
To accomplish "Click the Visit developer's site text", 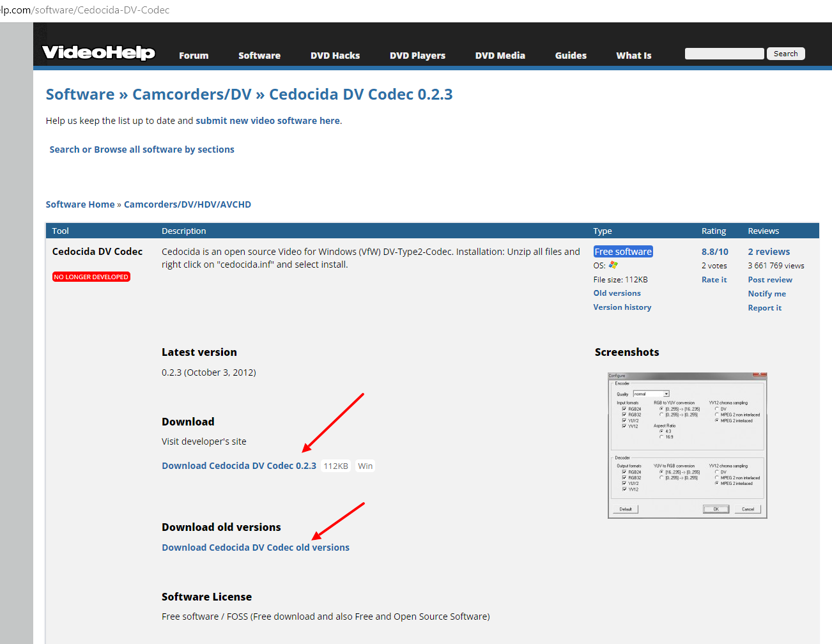I will [204, 441].
